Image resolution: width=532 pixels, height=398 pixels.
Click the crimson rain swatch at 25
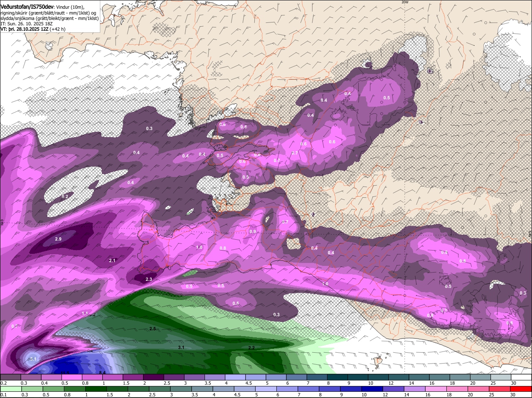pyautogui.click(x=499, y=389)
